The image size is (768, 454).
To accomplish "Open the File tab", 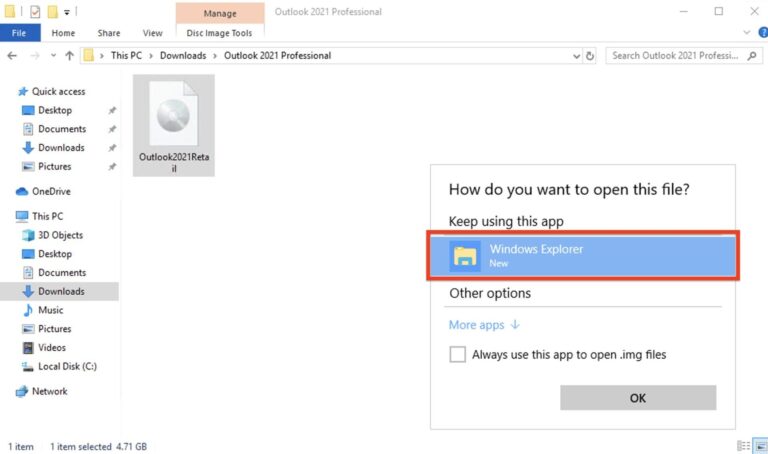I will [x=20, y=33].
